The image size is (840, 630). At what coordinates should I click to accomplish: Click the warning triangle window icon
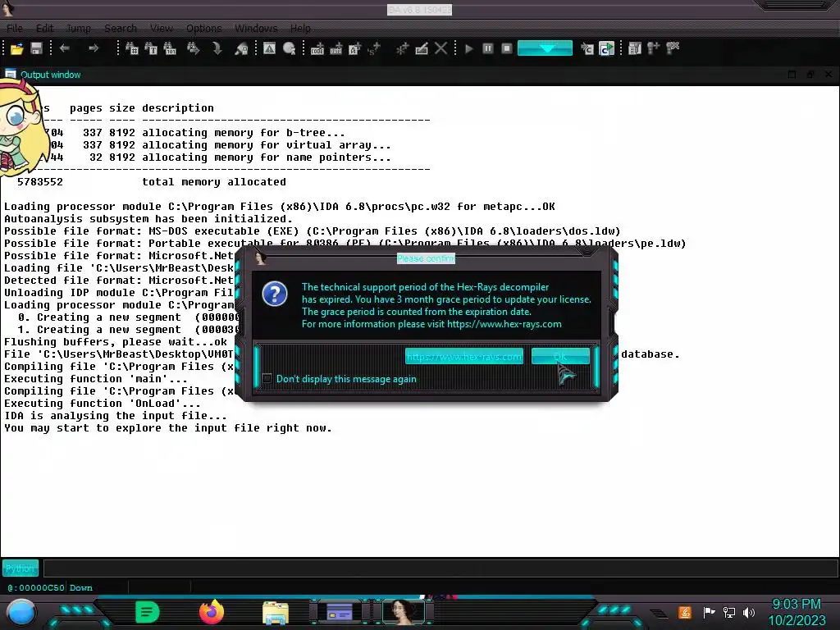coord(269,48)
